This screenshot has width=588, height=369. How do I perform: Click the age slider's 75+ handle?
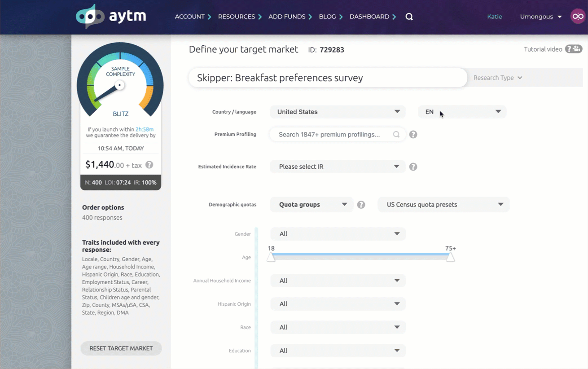pyautogui.click(x=450, y=257)
